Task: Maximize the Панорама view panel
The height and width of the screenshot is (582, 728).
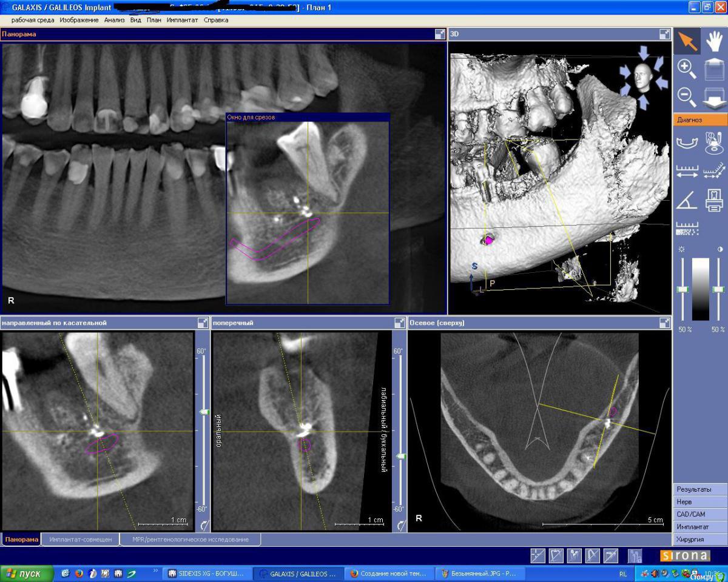Action: point(440,35)
